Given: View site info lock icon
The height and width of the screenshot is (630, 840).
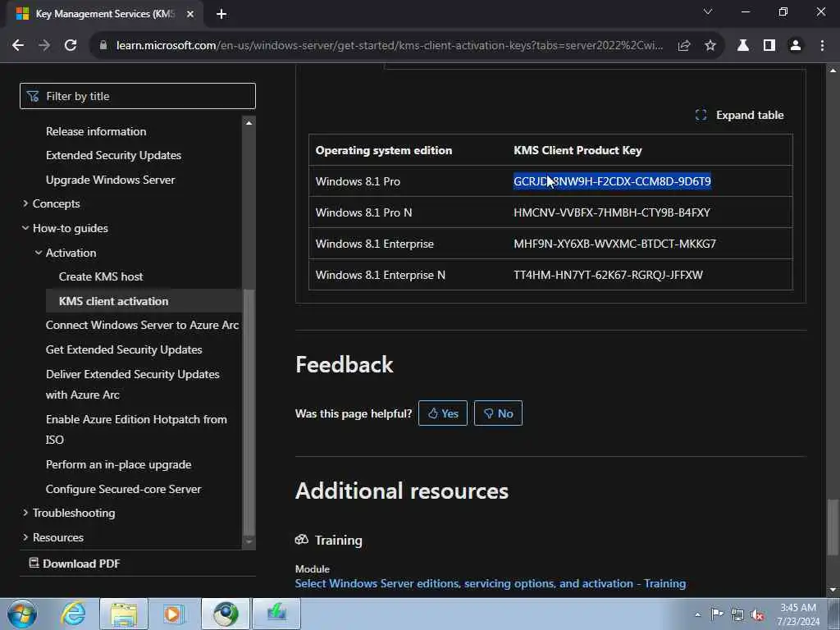Looking at the screenshot, I should pos(103,46).
